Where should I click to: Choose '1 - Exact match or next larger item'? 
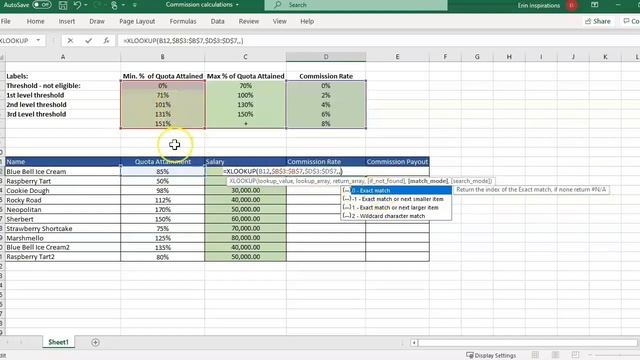397,207
